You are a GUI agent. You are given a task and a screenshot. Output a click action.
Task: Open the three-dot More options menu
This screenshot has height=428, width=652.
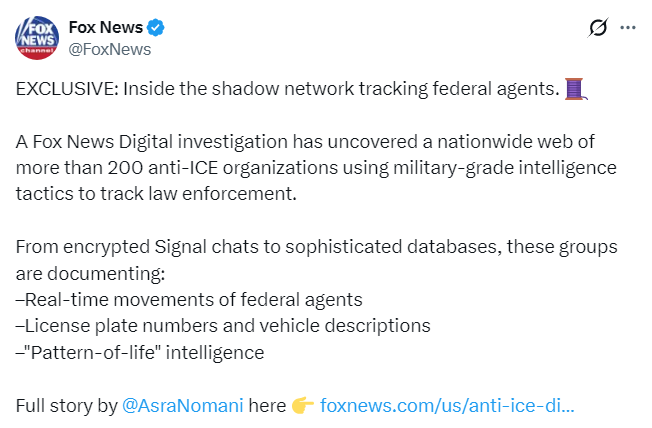coord(628,28)
